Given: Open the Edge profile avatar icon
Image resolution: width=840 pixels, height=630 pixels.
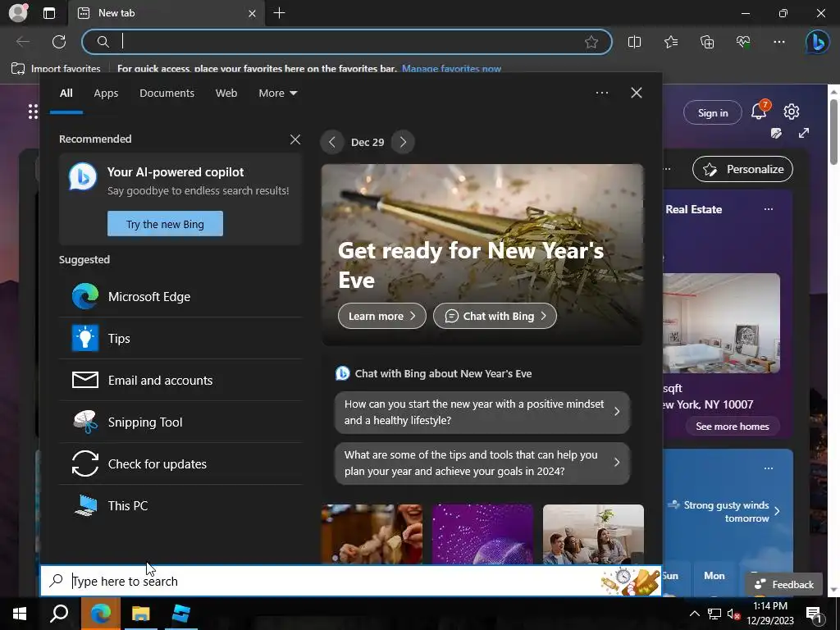Looking at the screenshot, I should coord(18,13).
